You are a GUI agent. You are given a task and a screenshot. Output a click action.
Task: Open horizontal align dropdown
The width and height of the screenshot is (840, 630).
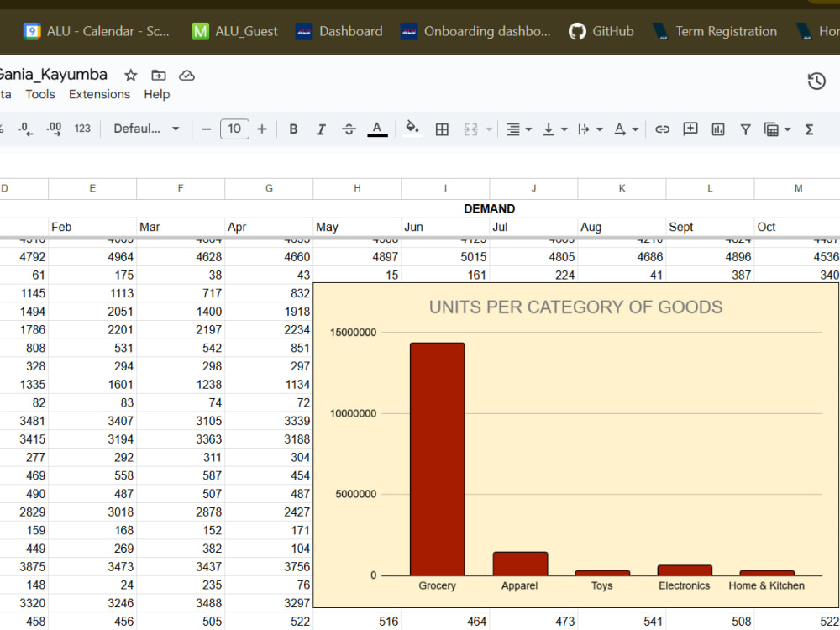point(518,129)
